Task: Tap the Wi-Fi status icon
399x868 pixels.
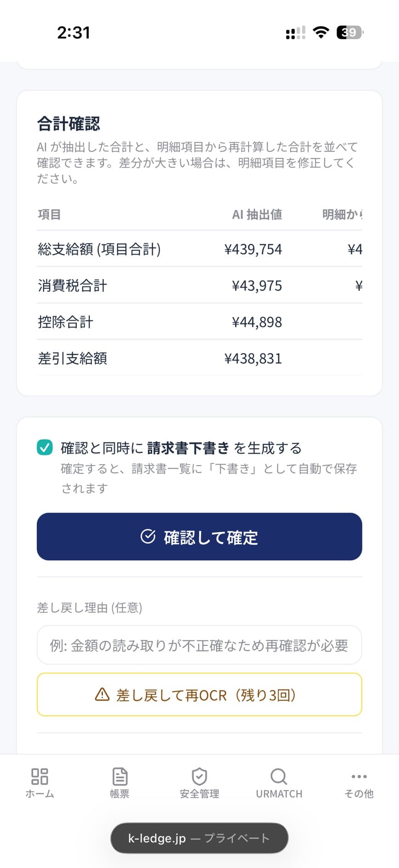Action: pos(320,32)
